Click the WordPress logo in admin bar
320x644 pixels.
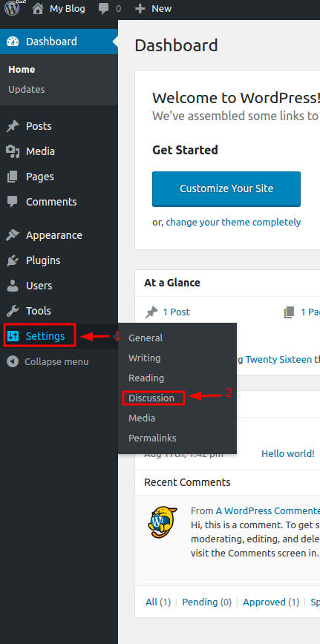pos(12,8)
